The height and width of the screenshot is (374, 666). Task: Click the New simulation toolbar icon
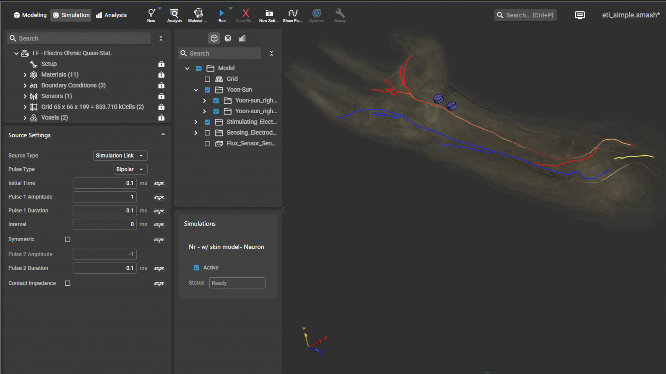[x=151, y=15]
